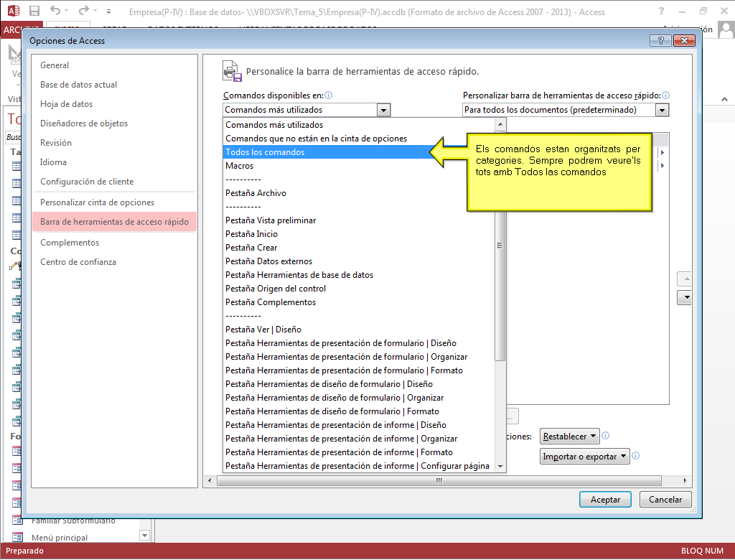Open the Para todos los documentos dropdown
The image size is (735, 560).
566,110
